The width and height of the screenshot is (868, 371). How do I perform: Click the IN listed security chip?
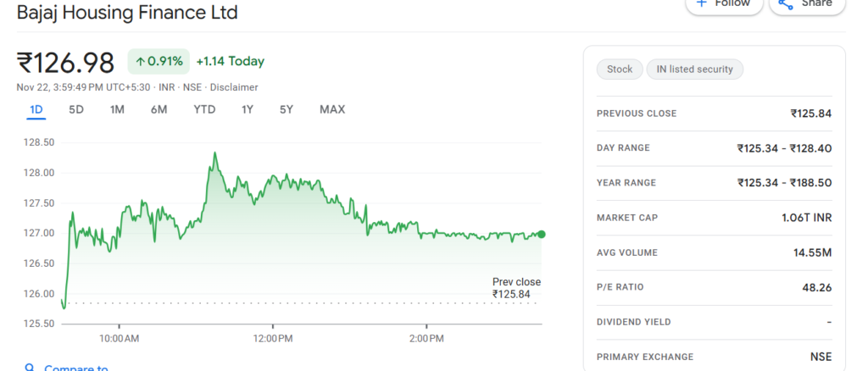tap(695, 69)
